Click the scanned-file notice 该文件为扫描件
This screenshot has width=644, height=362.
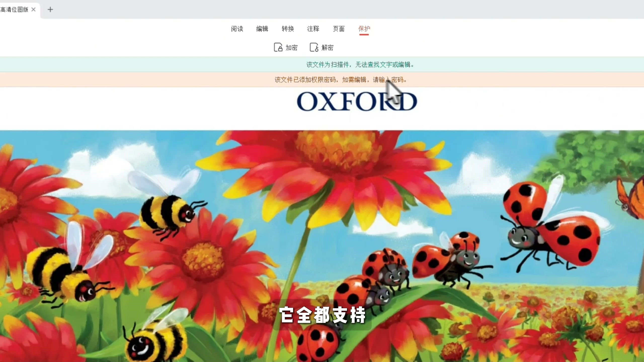[x=327, y=65]
